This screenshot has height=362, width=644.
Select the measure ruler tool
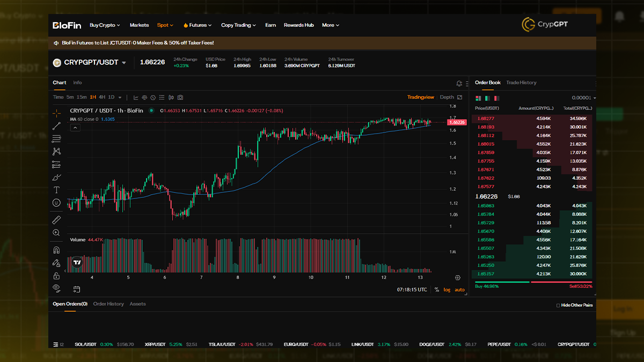pyautogui.click(x=56, y=219)
